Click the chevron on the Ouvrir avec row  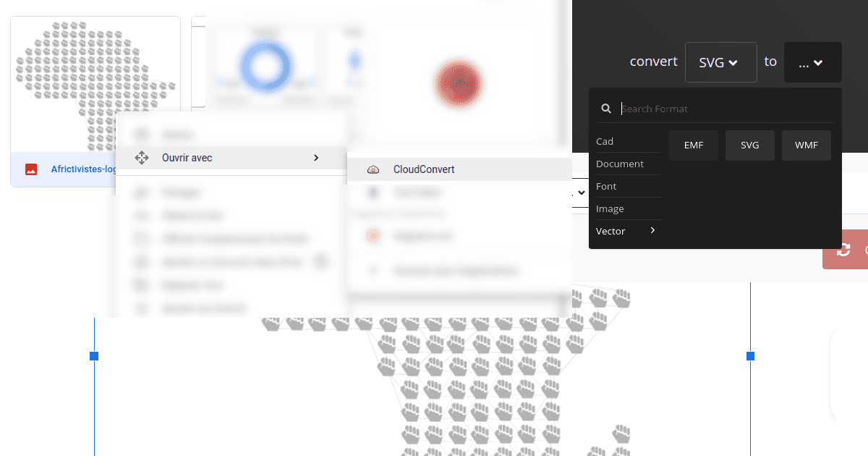coord(316,157)
